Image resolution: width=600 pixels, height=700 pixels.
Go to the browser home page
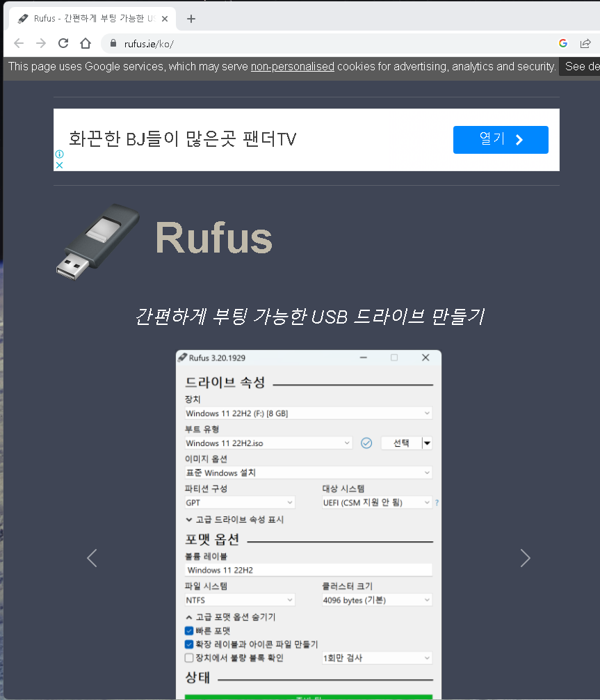point(86,43)
